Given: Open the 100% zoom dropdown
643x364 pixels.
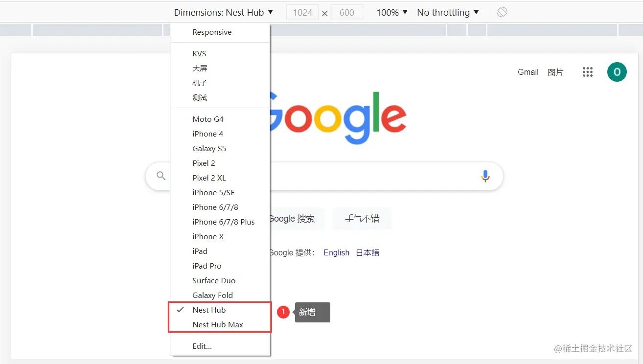Looking at the screenshot, I should (392, 12).
